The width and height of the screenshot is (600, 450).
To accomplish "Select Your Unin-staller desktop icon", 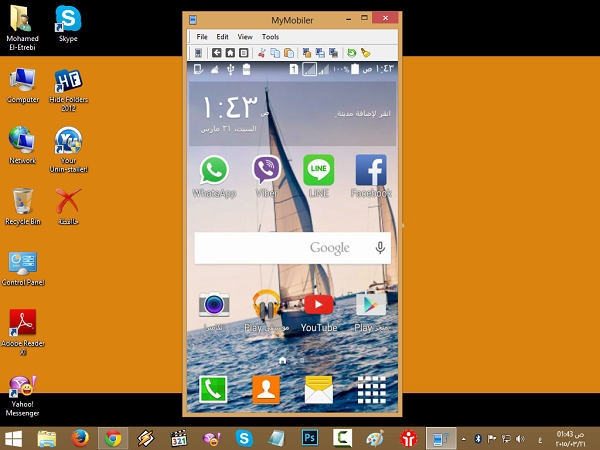I will 68,150.
